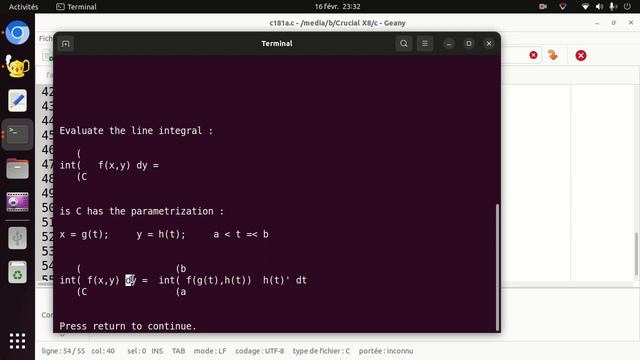Open the Wi-Fi network indicator

pos(585,7)
